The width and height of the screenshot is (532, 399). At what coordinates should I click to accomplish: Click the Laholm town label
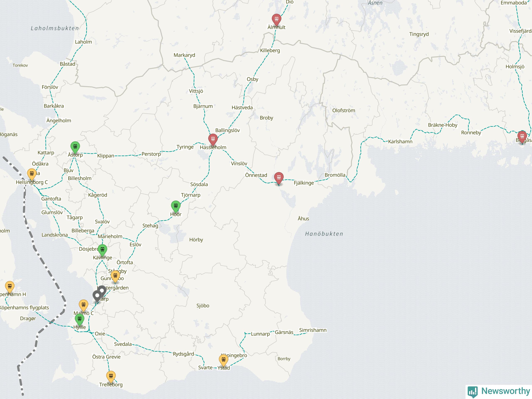pyautogui.click(x=83, y=42)
